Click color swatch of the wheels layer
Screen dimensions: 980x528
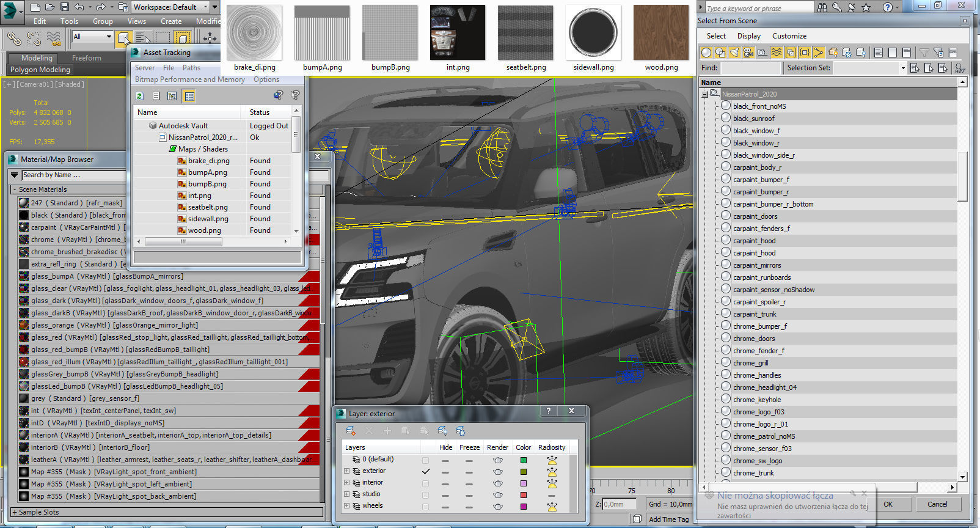pos(524,507)
